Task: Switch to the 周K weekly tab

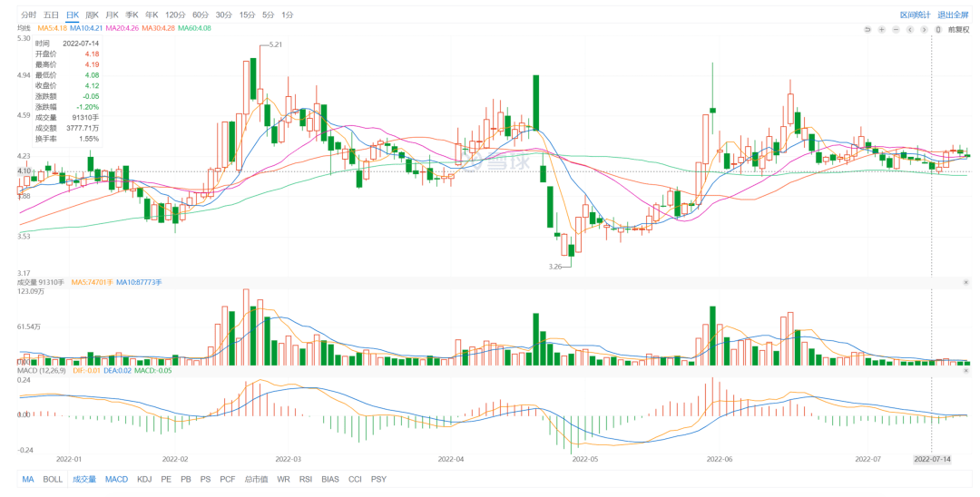Action: pyautogui.click(x=93, y=15)
